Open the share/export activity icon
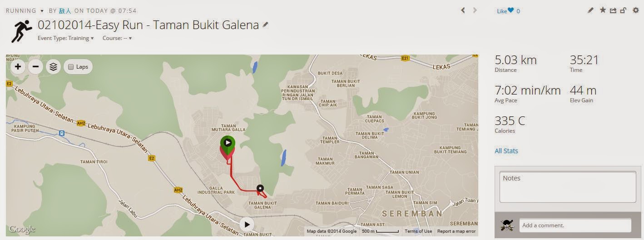Screen dimensions: 644x240 (613, 10)
